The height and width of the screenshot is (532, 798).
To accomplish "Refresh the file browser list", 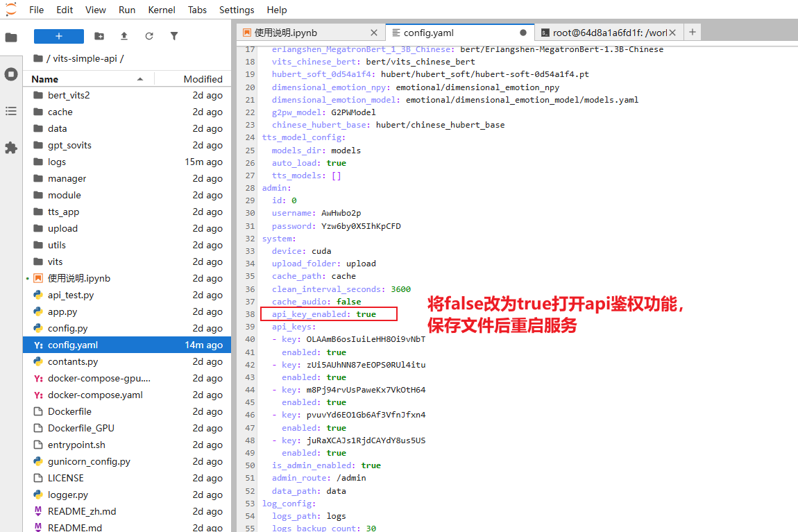I will (148, 36).
